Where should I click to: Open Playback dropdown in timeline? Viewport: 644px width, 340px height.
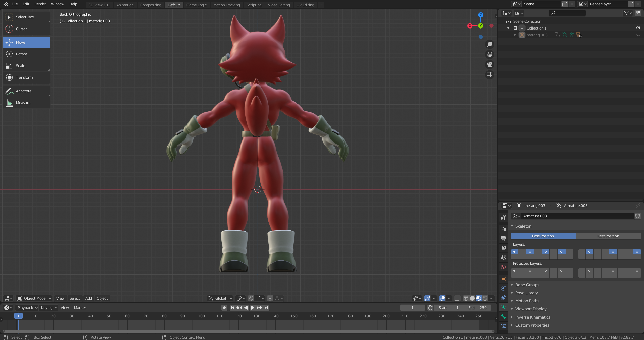[x=27, y=308]
